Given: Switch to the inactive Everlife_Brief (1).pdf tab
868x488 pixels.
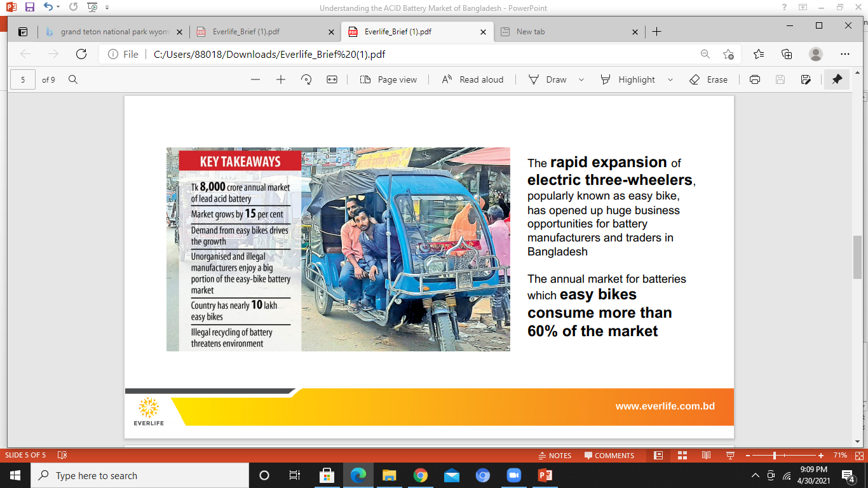Looking at the screenshot, I should [x=265, y=32].
